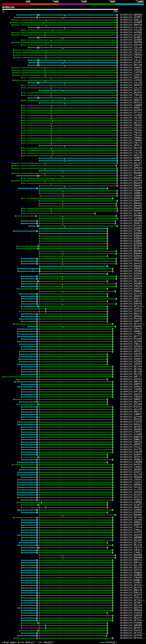Select UniRef100_A7XPP8 label
146x644 pixels.
coord(131,636)
